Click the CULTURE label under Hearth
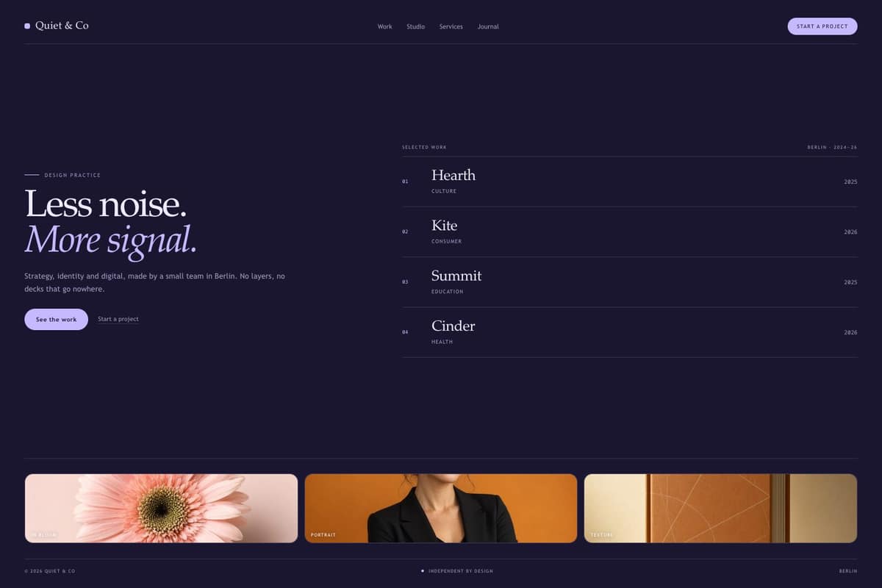The image size is (882, 588). (444, 191)
